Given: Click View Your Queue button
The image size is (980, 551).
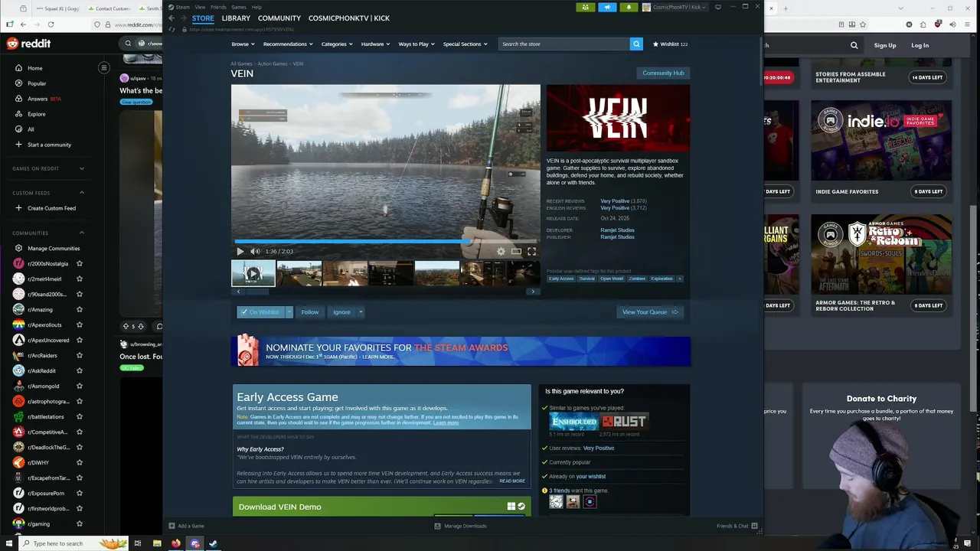Looking at the screenshot, I should click(650, 312).
